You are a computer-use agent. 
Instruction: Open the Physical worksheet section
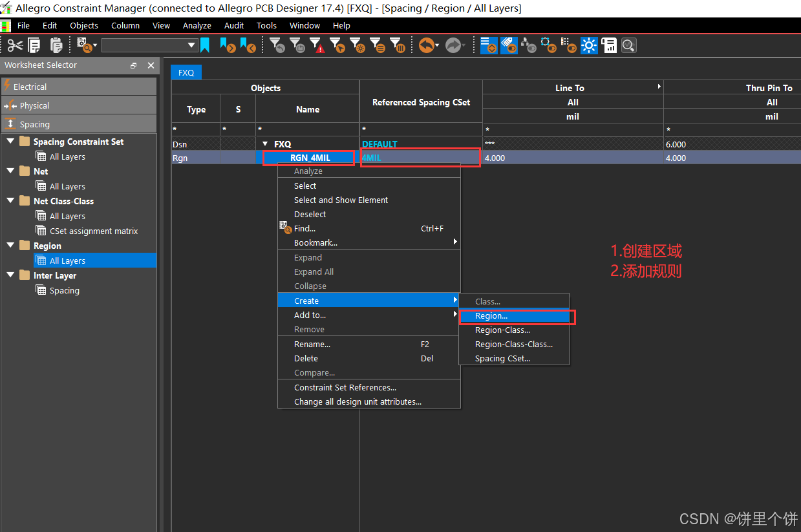point(79,105)
